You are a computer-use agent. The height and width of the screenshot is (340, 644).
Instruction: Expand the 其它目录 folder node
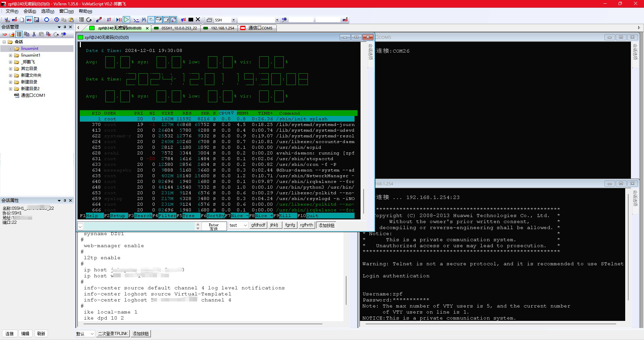click(10, 69)
